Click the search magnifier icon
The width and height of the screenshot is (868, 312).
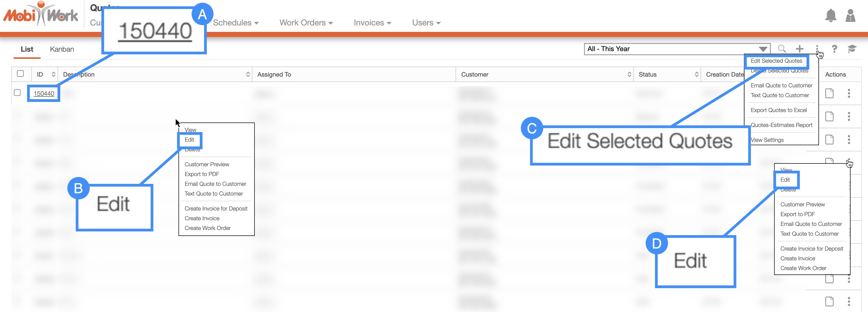782,49
